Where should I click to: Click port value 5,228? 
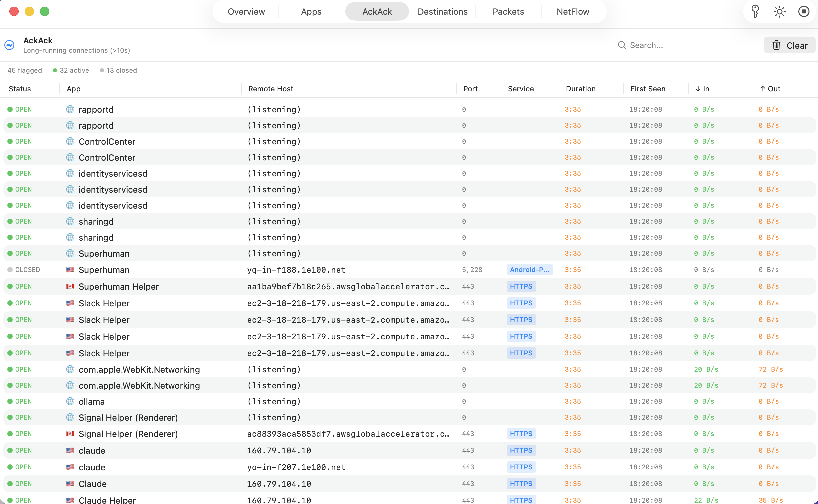click(472, 270)
